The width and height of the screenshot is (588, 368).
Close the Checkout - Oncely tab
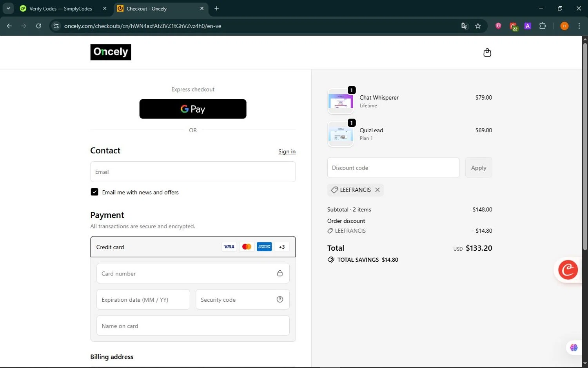coord(202,8)
